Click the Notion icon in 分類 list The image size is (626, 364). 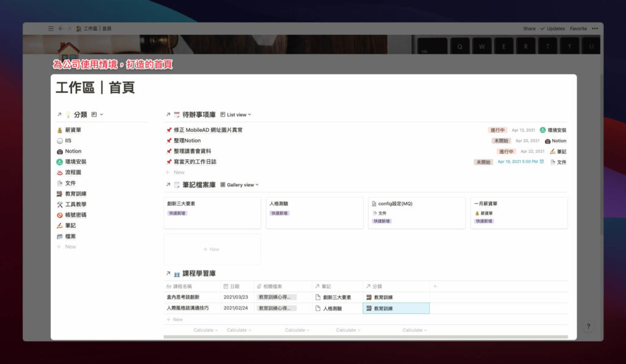tap(59, 151)
